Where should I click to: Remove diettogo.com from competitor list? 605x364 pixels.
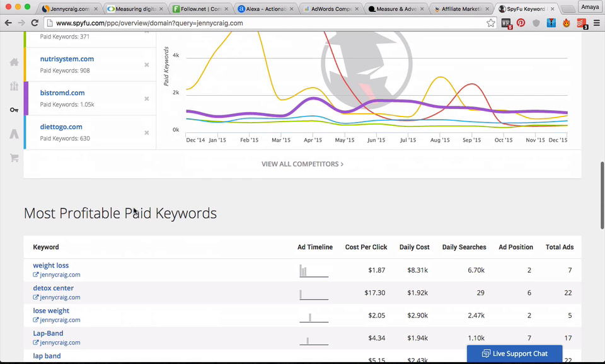(147, 133)
